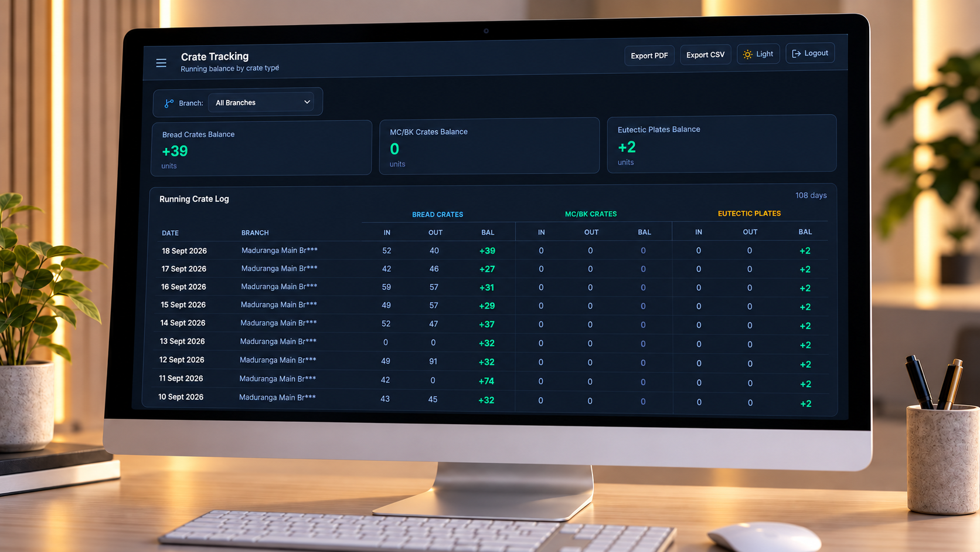Screen dimensions: 980x552
Task: Click the MC/BK Crates Balance card
Action: coord(489,145)
